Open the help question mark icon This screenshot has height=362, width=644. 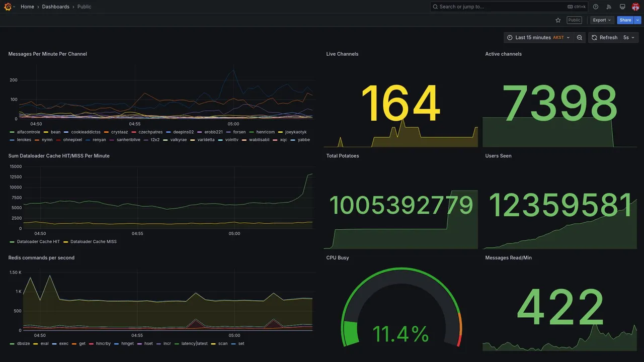point(596,7)
